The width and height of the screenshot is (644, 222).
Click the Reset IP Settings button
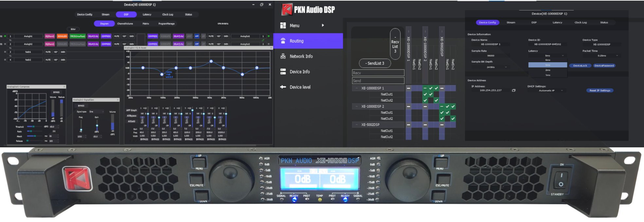tap(600, 90)
